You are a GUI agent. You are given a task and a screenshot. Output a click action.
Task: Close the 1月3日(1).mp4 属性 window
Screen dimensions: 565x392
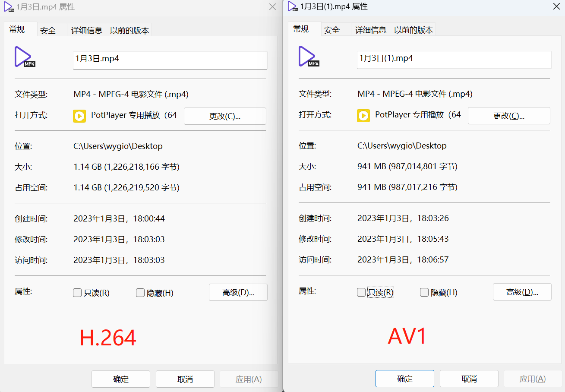pos(557,6)
